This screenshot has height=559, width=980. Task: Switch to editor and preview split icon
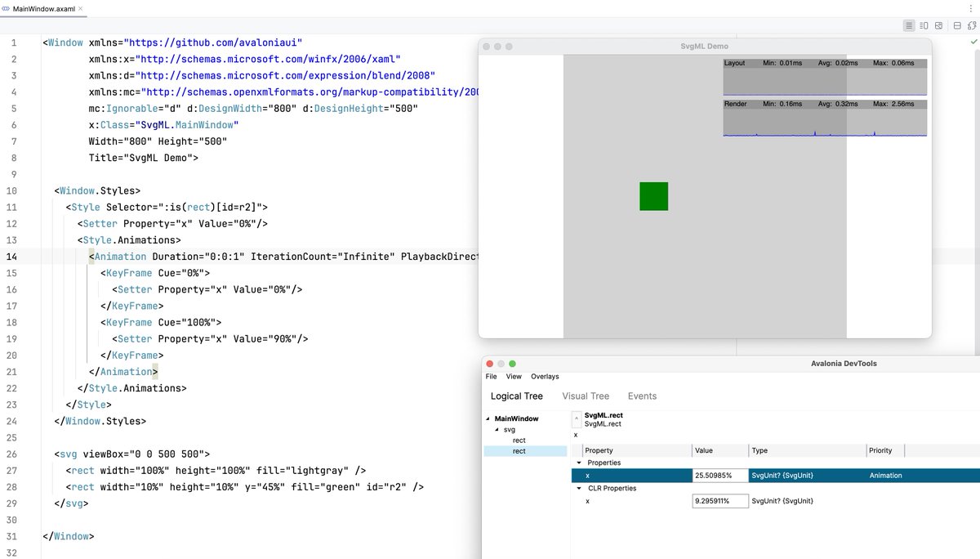click(x=924, y=25)
